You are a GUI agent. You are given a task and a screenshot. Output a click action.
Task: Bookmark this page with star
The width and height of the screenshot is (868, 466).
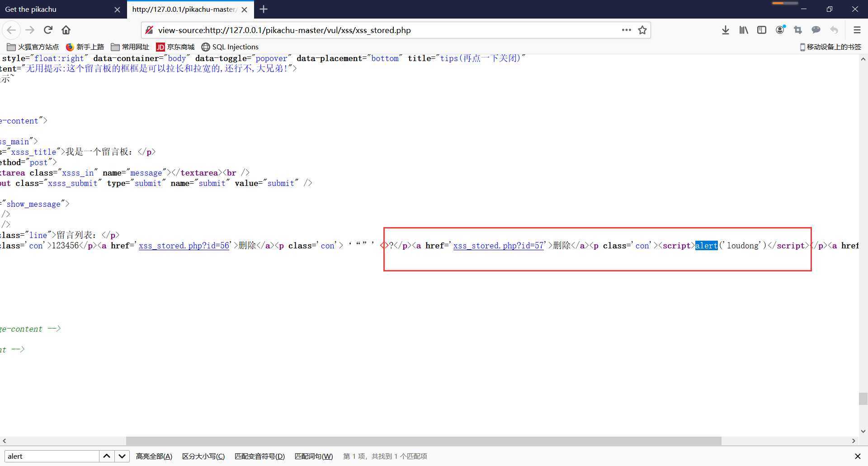pos(642,30)
